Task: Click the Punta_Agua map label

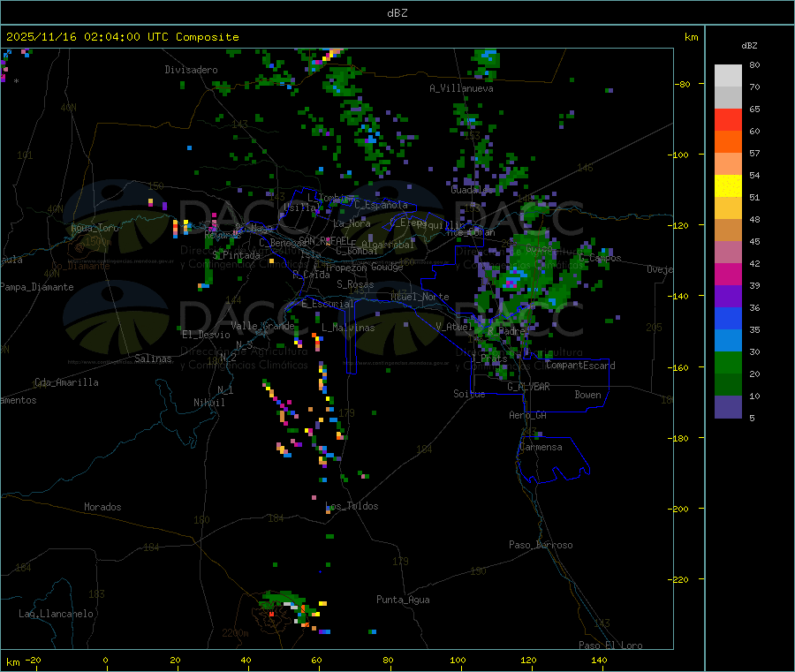Action: point(403,600)
